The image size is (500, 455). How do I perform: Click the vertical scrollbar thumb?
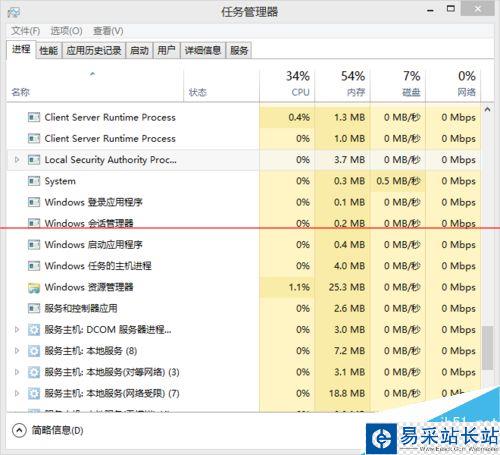487,348
